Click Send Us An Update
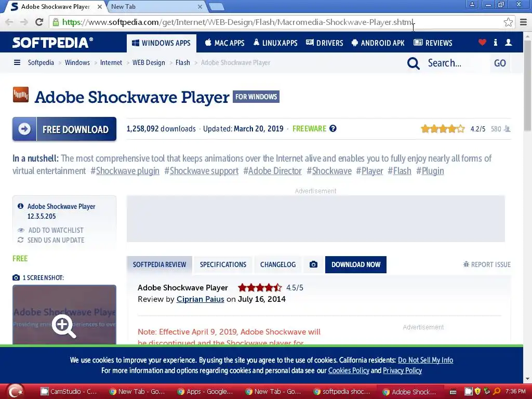This screenshot has height=399, width=532. (51, 240)
